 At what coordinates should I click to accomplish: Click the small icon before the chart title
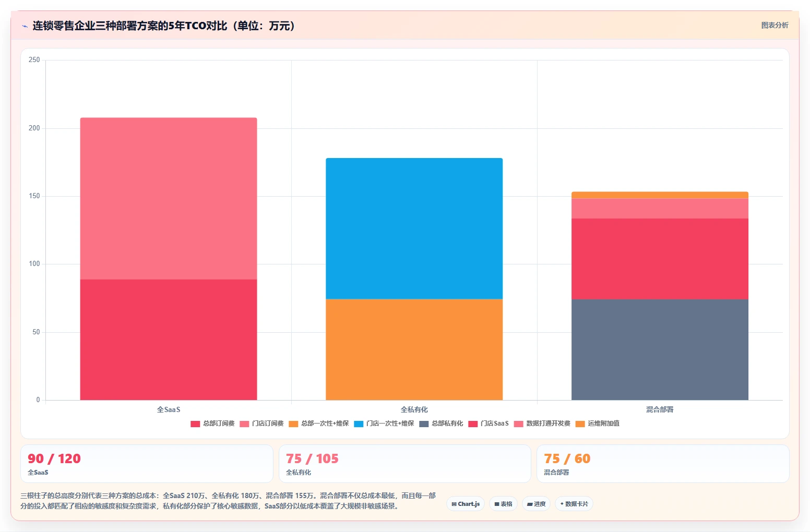[x=25, y=26]
